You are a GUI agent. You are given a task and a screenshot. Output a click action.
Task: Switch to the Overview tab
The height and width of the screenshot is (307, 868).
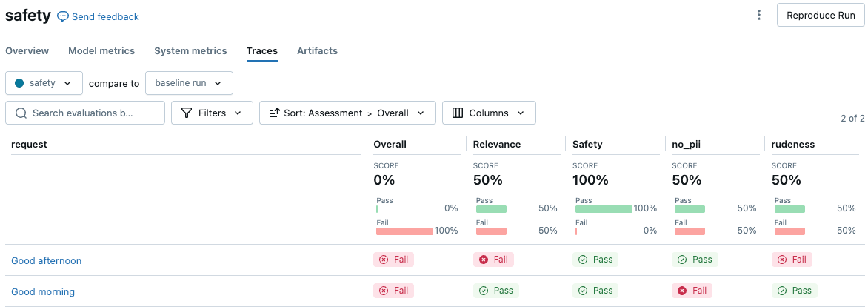27,50
